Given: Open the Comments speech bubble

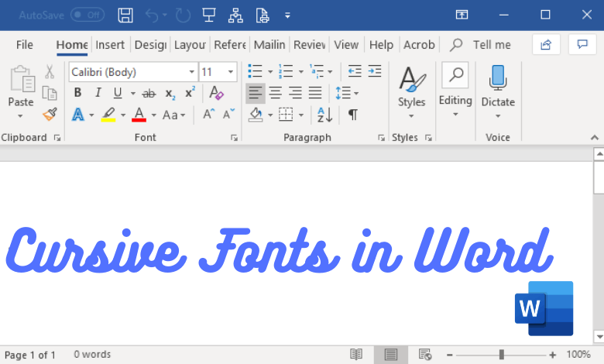Looking at the screenshot, I should coord(582,45).
